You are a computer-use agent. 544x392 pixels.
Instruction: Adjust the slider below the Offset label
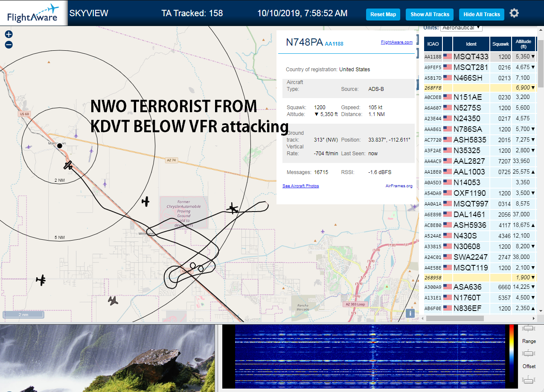(529, 380)
